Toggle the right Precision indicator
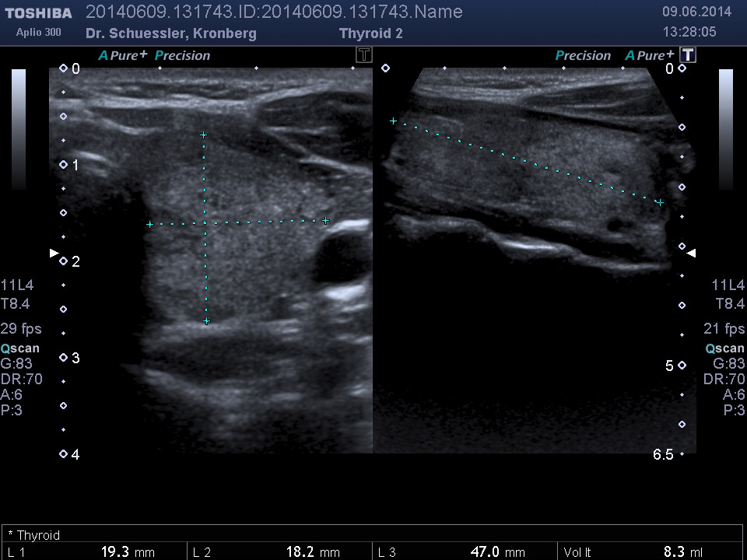Screen dimensions: 747x560 click(x=583, y=55)
